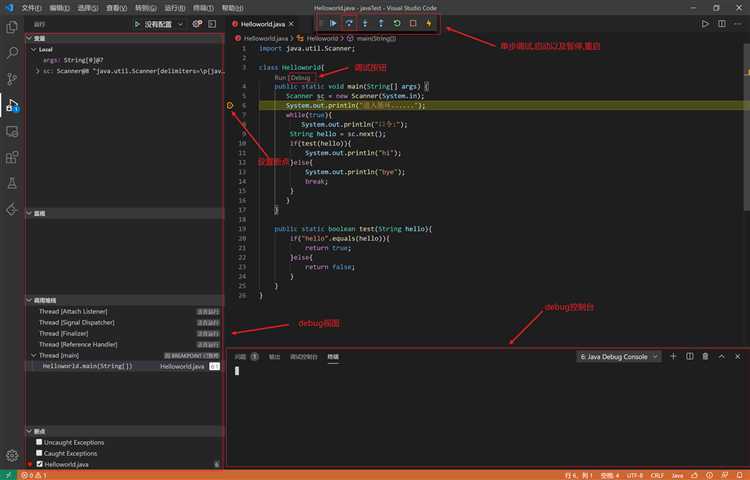Screen dimensions: 750x480
Task: Open the Manage gear icon in activity bar
Action: click(12, 456)
